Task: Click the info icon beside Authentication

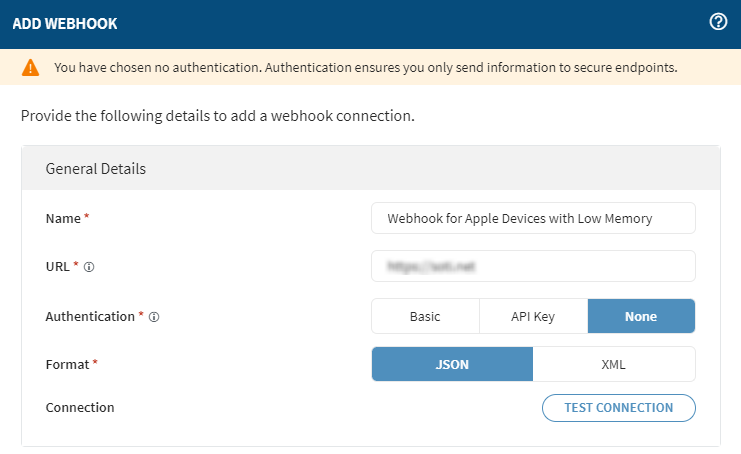Action: (x=155, y=317)
